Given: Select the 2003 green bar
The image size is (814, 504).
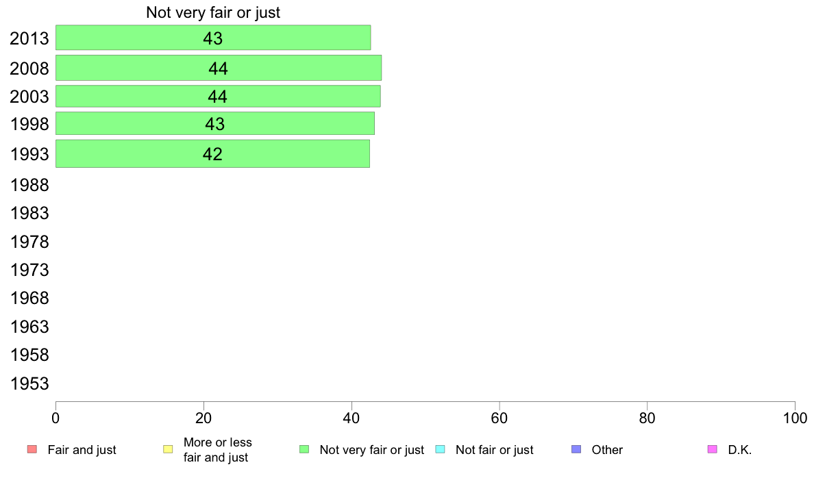Looking at the screenshot, I should click(x=218, y=97).
